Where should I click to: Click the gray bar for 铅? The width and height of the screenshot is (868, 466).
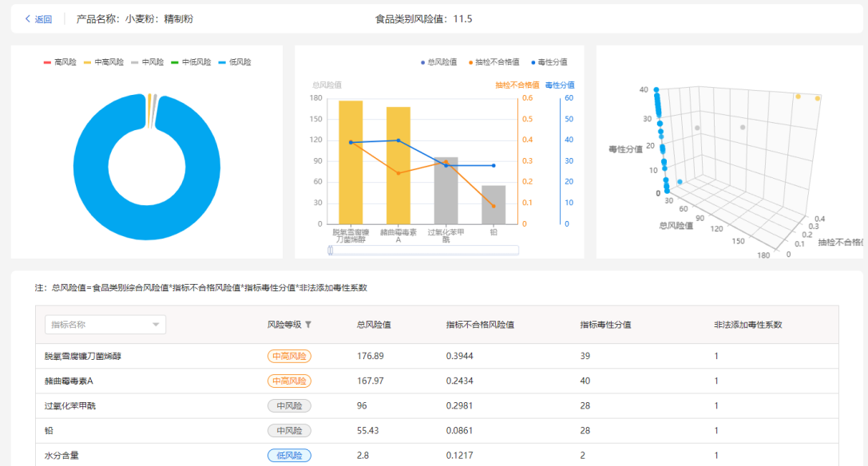[x=493, y=205]
